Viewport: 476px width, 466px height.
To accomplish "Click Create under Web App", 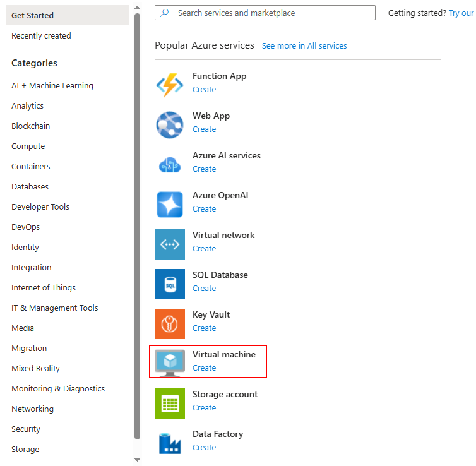I will 205,129.
